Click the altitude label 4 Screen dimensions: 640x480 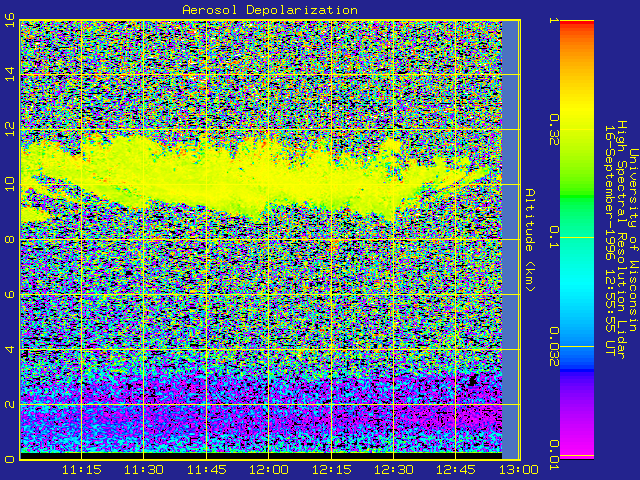10,349
